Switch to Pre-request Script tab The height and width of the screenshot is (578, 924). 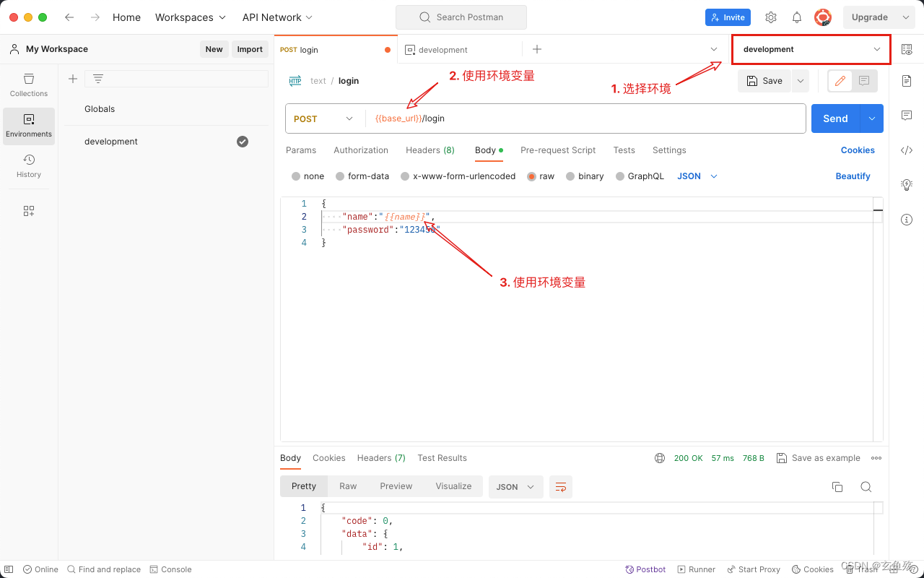pyautogui.click(x=558, y=150)
